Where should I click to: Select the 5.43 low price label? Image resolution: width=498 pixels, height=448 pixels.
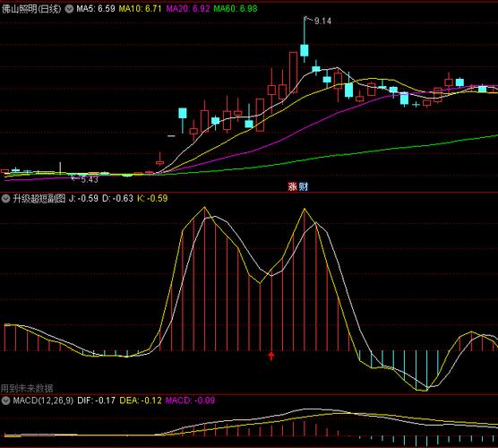[90, 179]
